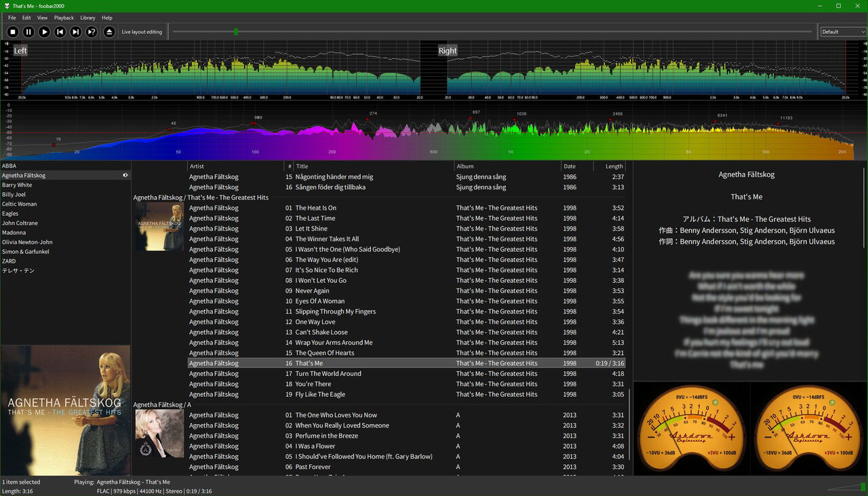The height and width of the screenshot is (496, 868).
Task: Select ABBA in the artist list
Action: pyautogui.click(x=9, y=166)
